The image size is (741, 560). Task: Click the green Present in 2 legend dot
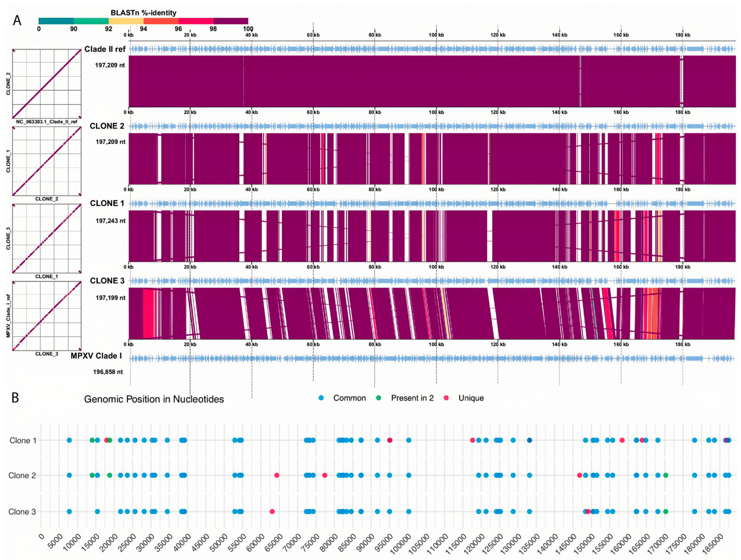pyautogui.click(x=378, y=398)
